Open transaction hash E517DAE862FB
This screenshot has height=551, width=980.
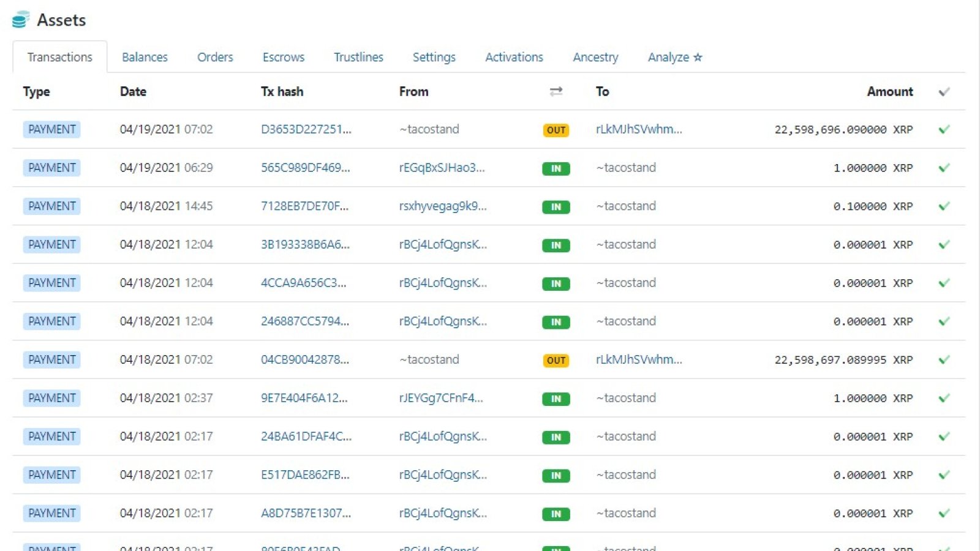(x=305, y=475)
